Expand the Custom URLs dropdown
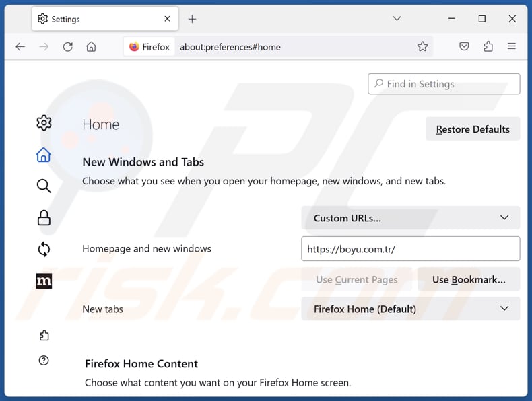 [x=410, y=218]
